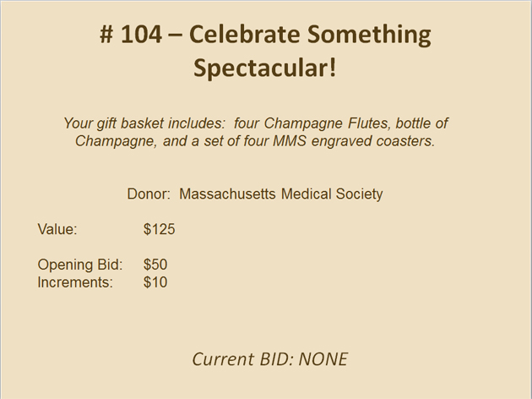The width and height of the screenshot is (532, 399).
Task: Click the $125 value amount
Action: click(x=159, y=229)
